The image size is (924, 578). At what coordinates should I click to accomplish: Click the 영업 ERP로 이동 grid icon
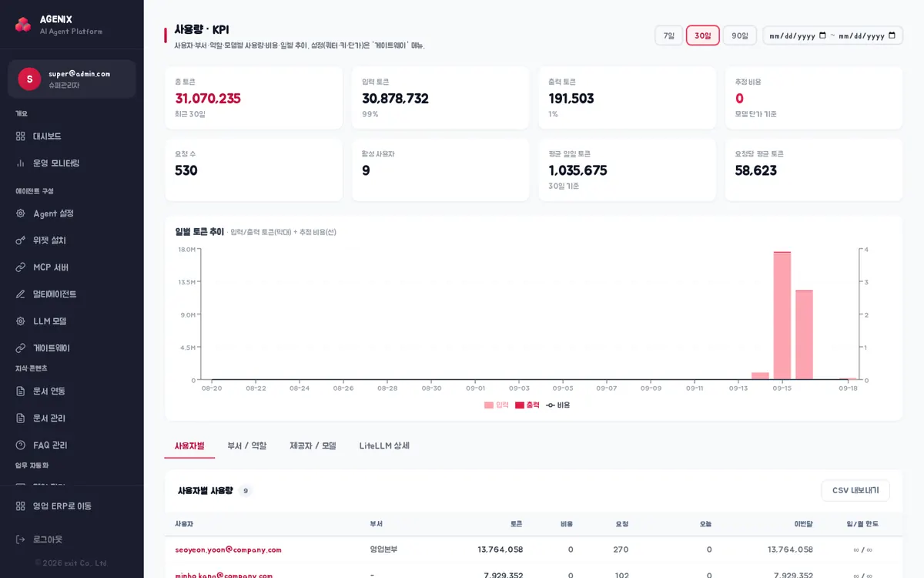click(21, 506)
